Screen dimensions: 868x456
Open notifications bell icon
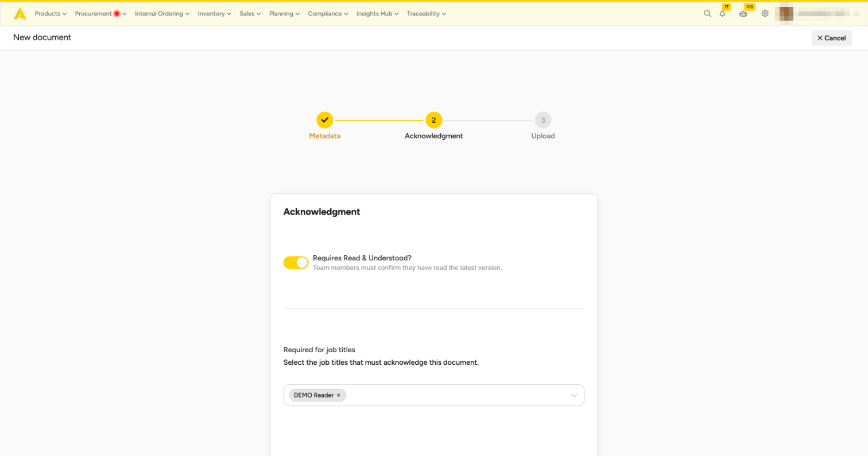(x=722, y=14)
